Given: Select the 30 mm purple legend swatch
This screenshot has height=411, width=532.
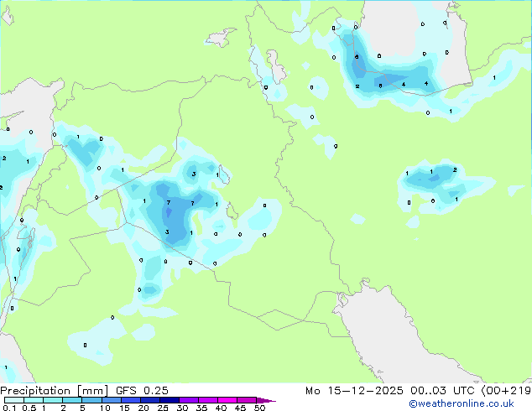Looking at the screenshot, I should coord(188,400).
